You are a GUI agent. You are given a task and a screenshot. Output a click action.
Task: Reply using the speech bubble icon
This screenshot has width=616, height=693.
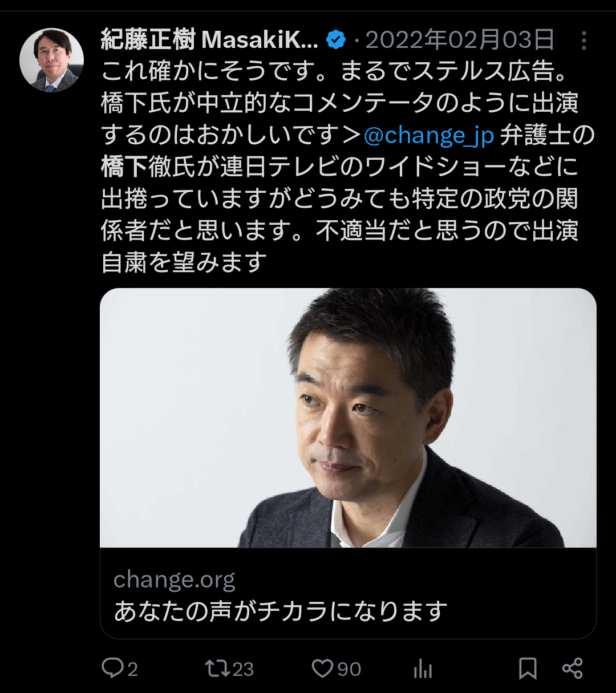pos(112,668)
